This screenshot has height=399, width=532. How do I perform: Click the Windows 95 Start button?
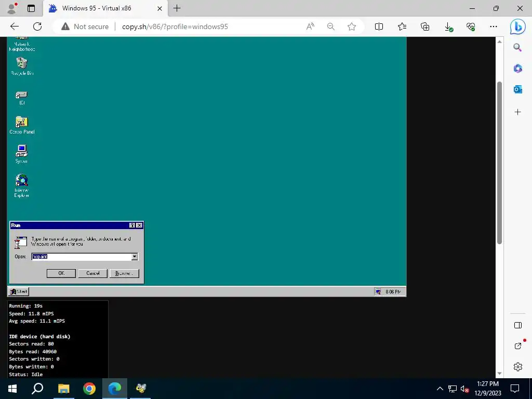pos(19,291)
